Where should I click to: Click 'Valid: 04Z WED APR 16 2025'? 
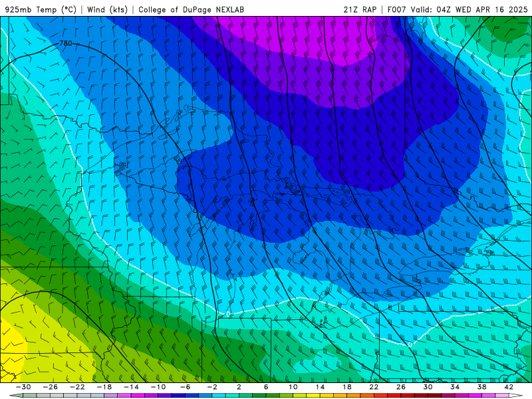point(469,9)
